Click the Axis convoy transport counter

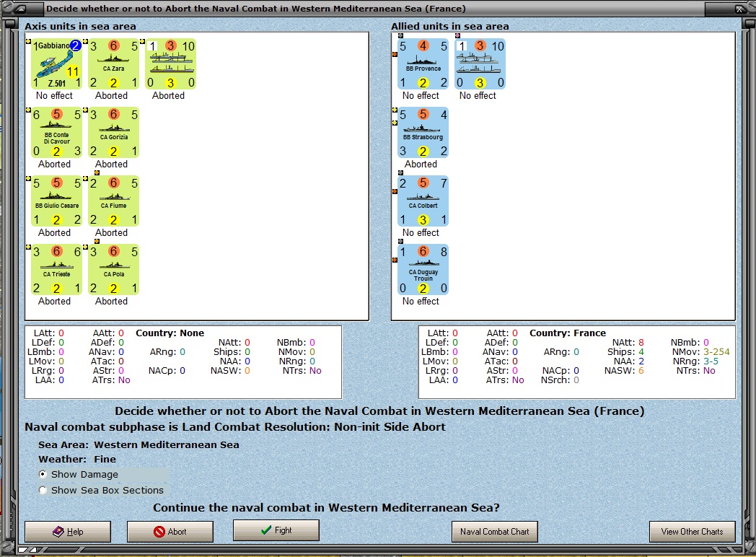(x=170, y=64)
